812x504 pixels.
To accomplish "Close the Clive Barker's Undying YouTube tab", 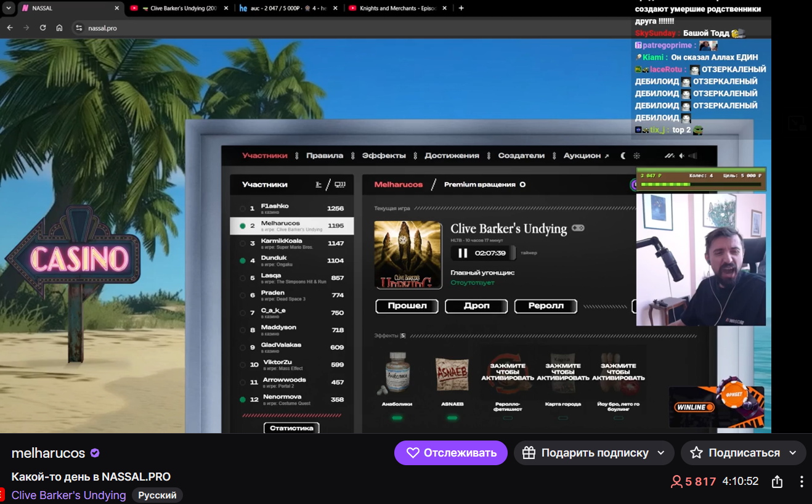I will click(226, 8).
